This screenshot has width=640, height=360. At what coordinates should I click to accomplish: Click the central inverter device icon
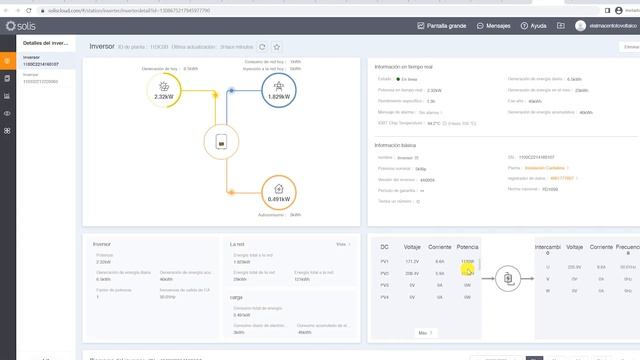[221, 142]
